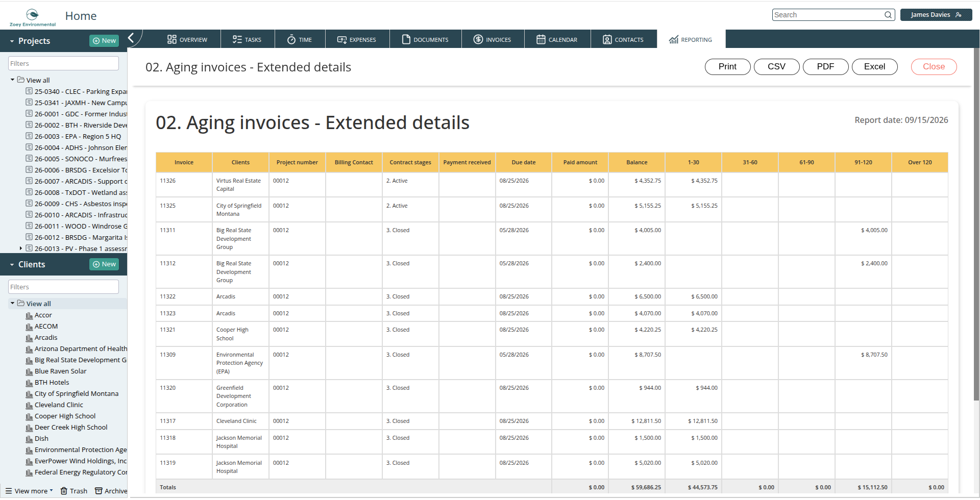Click the Projects Filters input field
980x500 pixels.
click(x=63, y=63)
